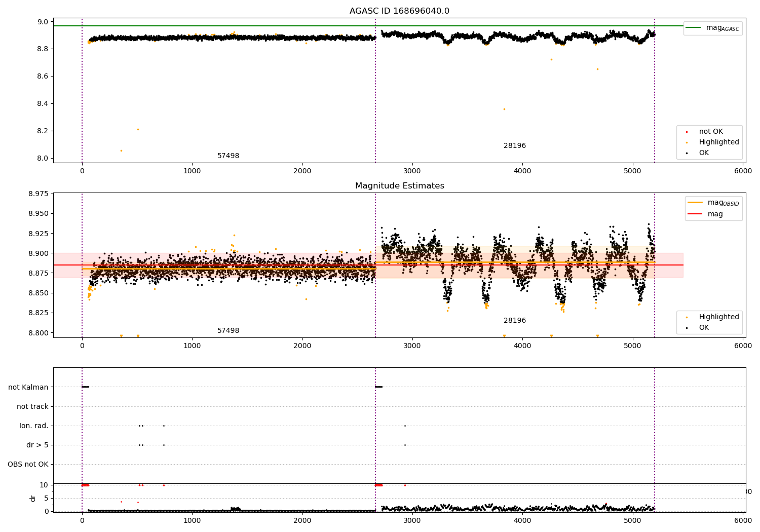Click the "8.925" y tick label

pyautogui.click(x=38, y=234)
